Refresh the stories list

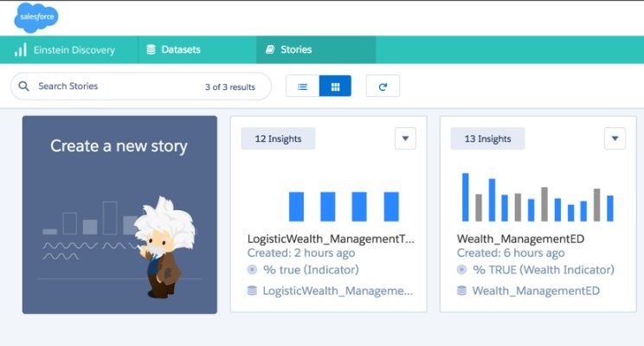tap(383, 86)
